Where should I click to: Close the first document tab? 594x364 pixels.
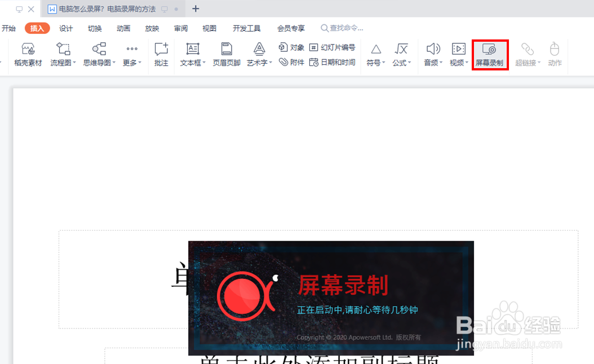pyautogui.click(x=31, y=9)
